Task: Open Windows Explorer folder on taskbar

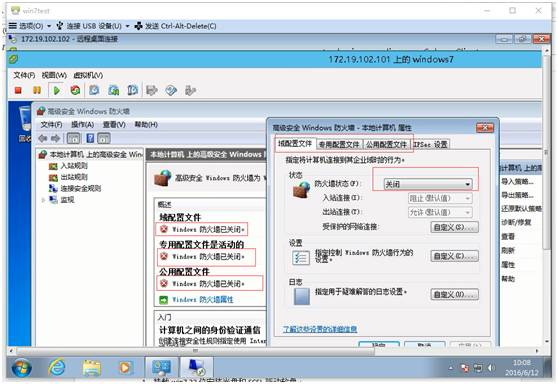Action: (92, 367)
